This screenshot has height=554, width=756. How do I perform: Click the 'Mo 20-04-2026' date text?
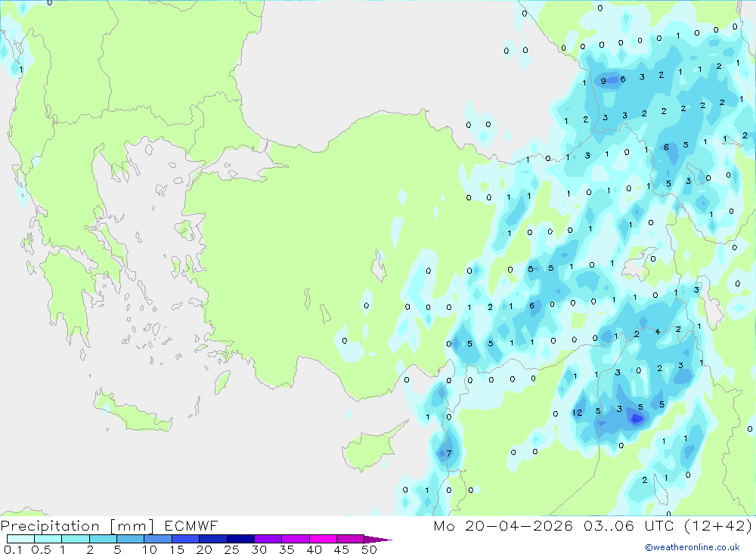(x=503, y=525)
